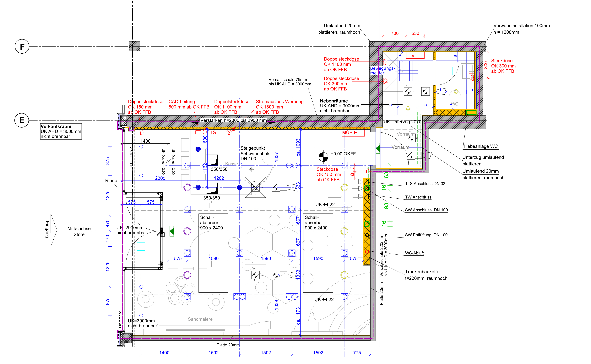
Task: Select the CAD-Leitung 800 mm note
Action: (189, 104)
